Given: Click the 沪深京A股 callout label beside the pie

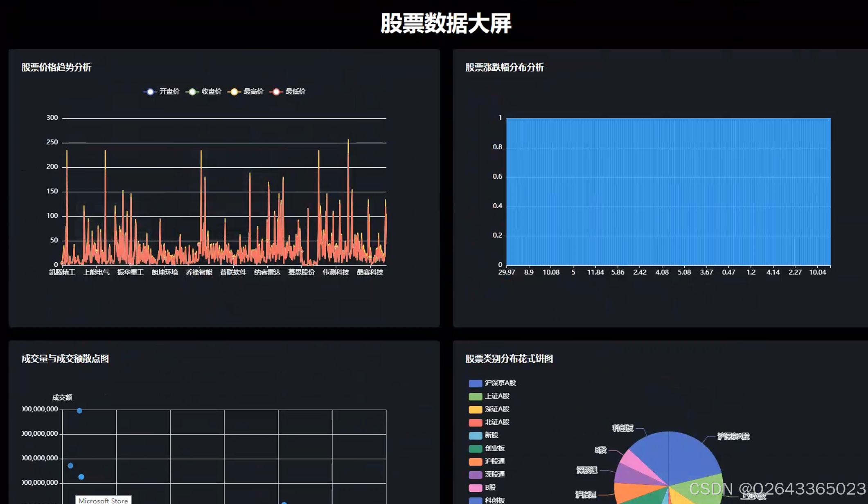Looking at the screenshot, I should [733, 436].
